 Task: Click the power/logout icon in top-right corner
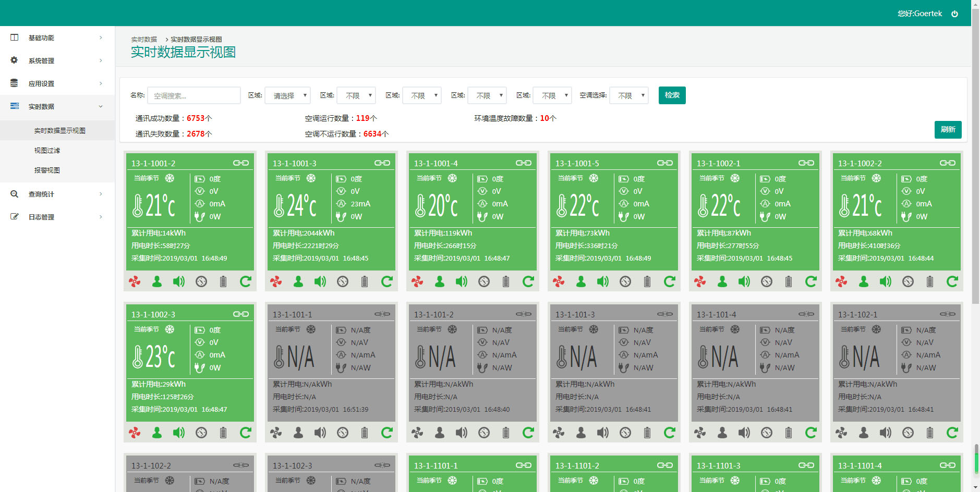(x=954, y=14)
